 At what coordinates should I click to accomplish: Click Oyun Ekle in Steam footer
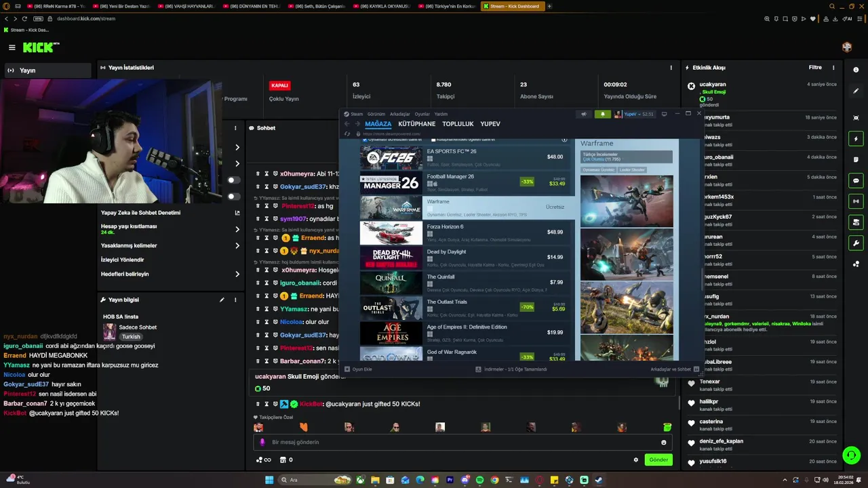pos(359,369)
